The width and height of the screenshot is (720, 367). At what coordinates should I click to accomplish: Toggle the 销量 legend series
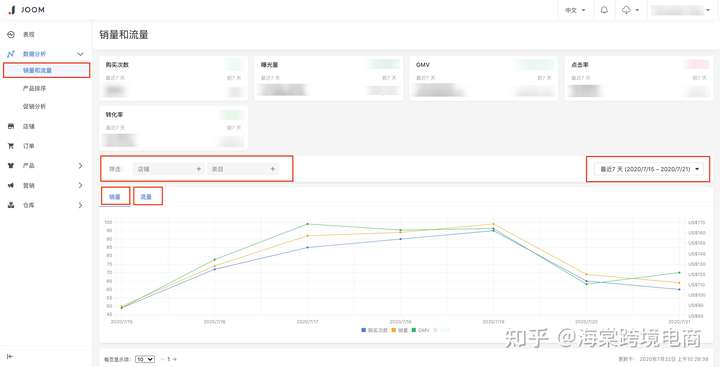(399, 330)
